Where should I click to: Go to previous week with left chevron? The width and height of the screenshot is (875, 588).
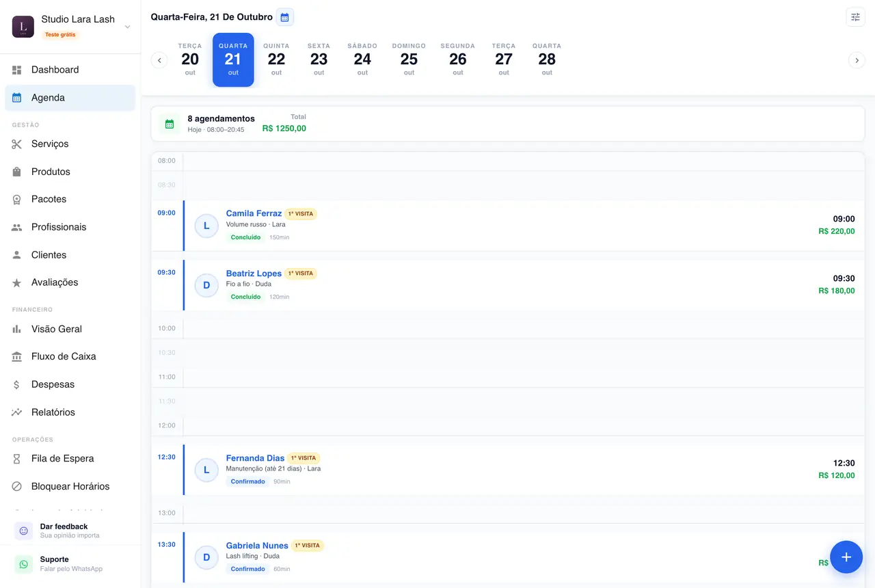click(x=159, y=60)
